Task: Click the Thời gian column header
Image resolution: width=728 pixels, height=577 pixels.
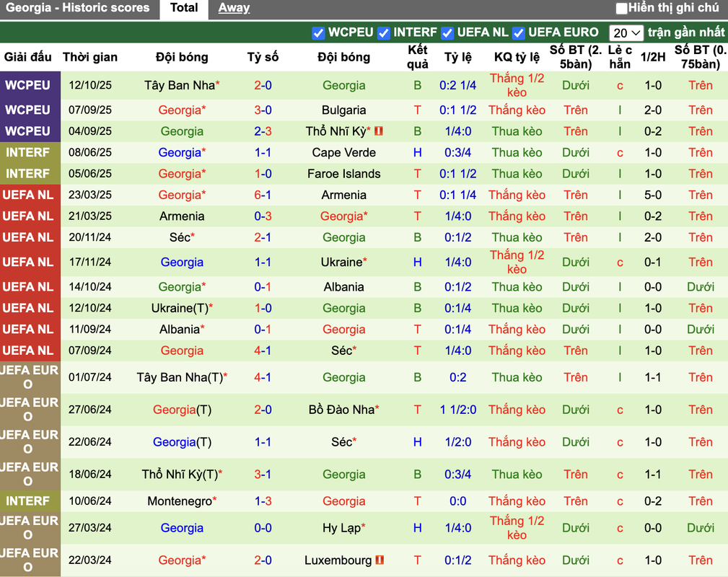Action: [90, 57]
